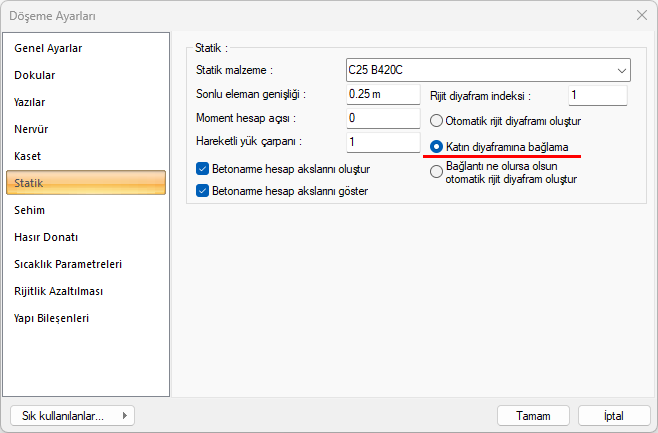
Task: Close the Döşeme Ayarları dialog
Action: pyautogui.click(x=641, y=15)
